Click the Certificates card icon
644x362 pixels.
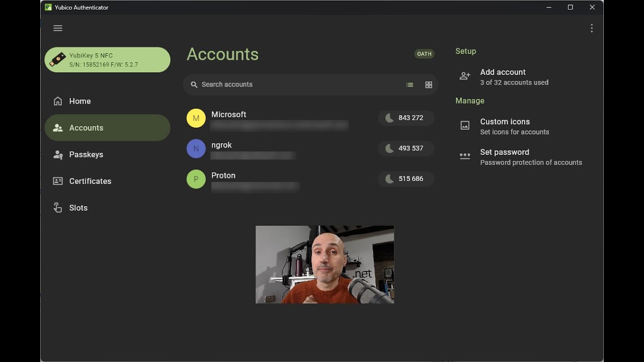click(x=58, y=181)
